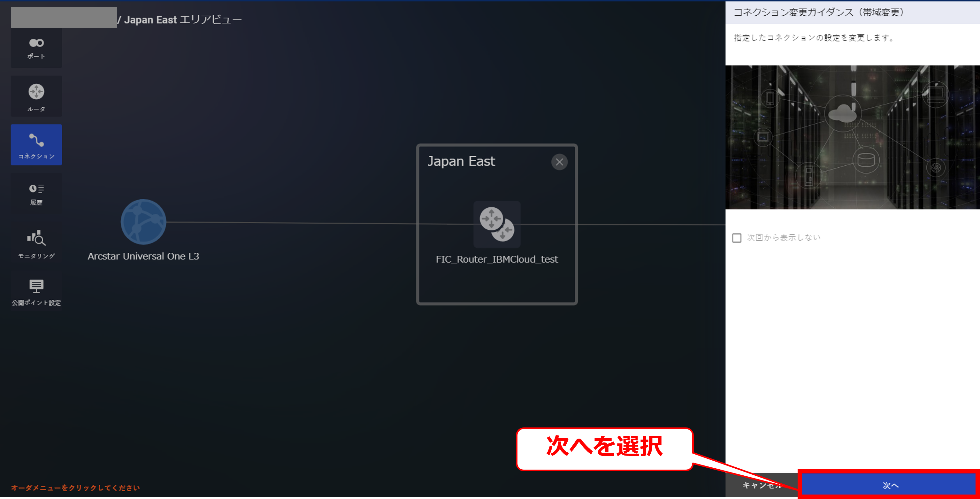This screenshot has width=980, height=499.
Task: Click the 次回から表示しない label text
Action: pyautogui.click(x=783, y=238)
